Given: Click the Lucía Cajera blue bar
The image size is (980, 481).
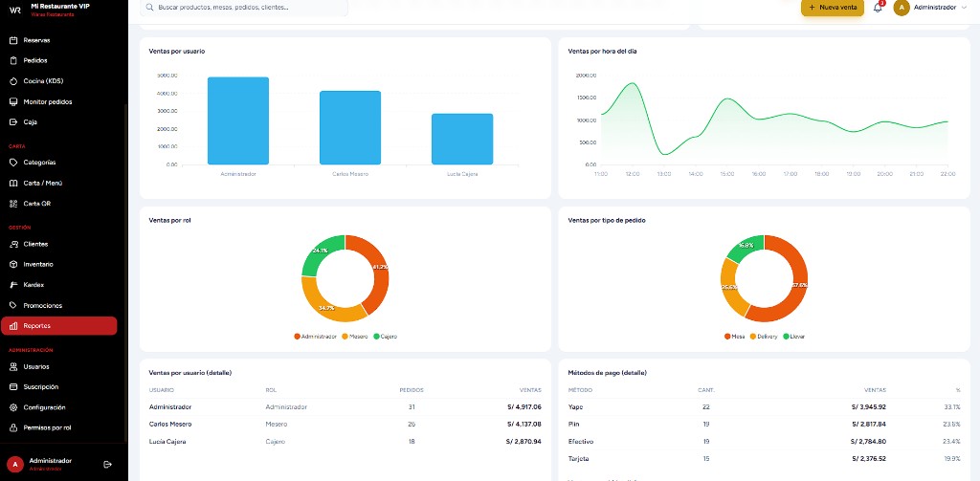Looking at the screenshot, I should click(462, 140).
